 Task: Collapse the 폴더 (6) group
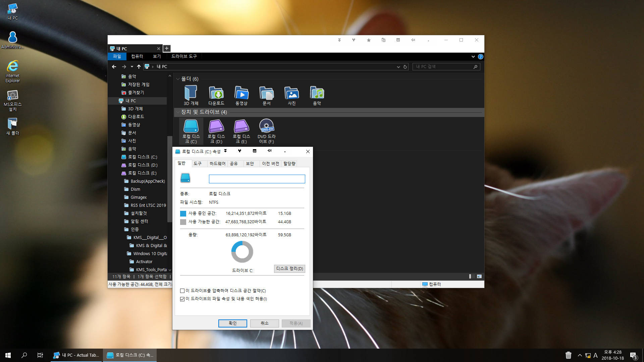178,79
